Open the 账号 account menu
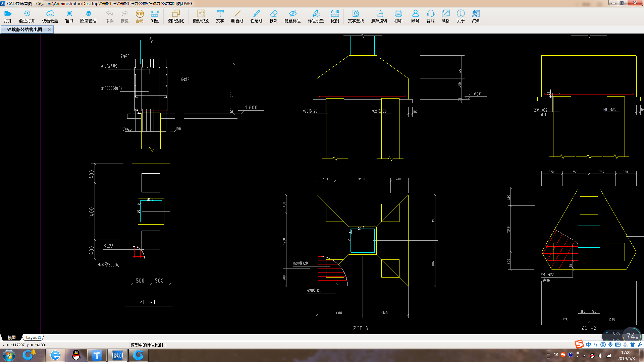This screenshot has width=644, height=362. [x=415, y=16]
